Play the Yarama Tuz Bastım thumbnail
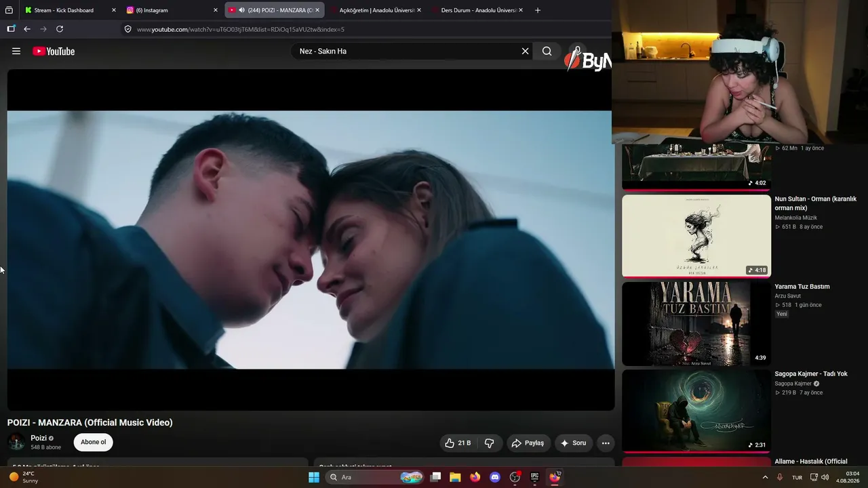868x488 pixels. [x=696, y=324]
